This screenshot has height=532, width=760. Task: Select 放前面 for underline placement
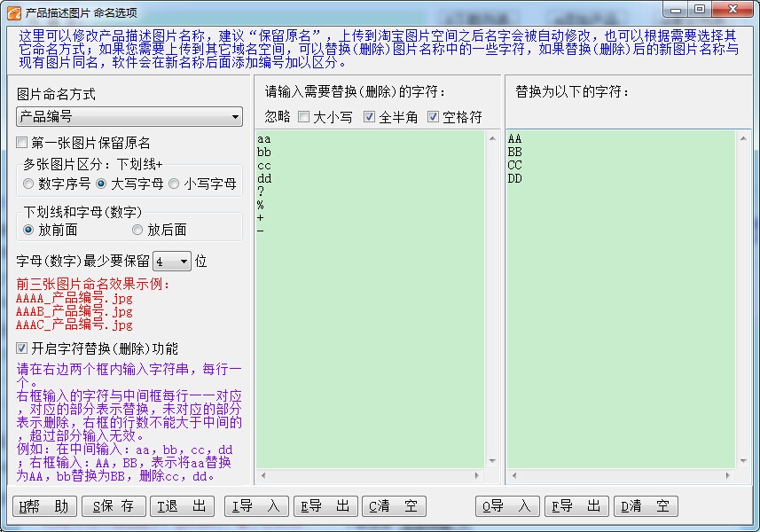pyautogui.click(x=29, y=230)
